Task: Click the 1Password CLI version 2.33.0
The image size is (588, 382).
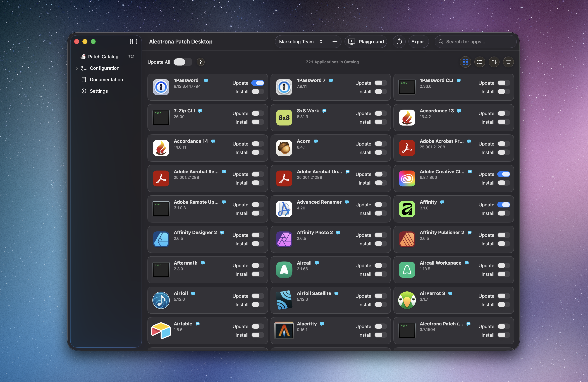Action: (426, 86)
